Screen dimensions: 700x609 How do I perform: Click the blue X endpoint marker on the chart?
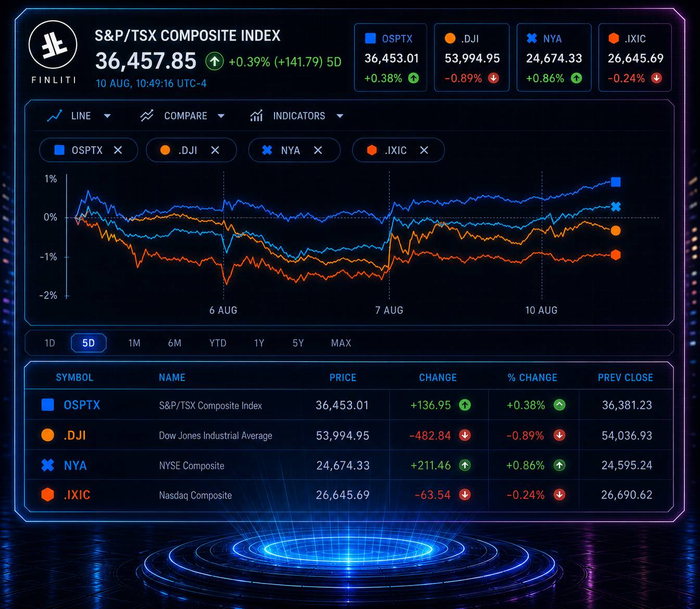(616, 207)
